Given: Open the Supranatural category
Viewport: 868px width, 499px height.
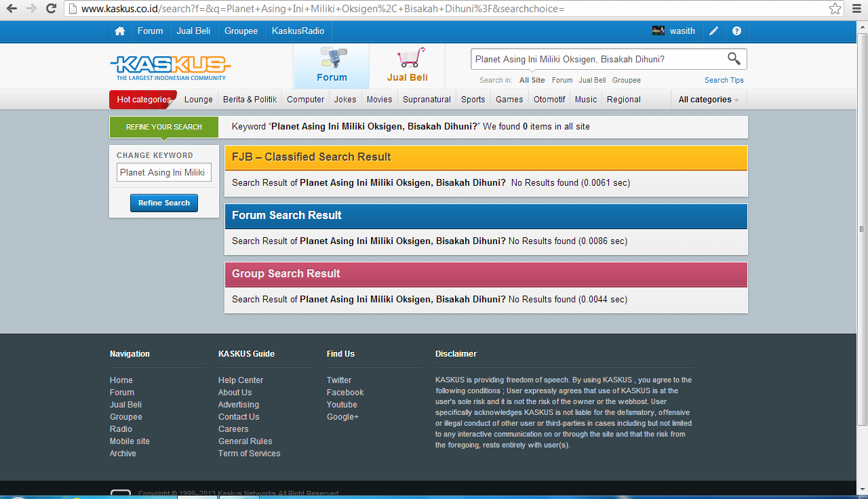Looking at the screenshot, I should click(427, 100).
